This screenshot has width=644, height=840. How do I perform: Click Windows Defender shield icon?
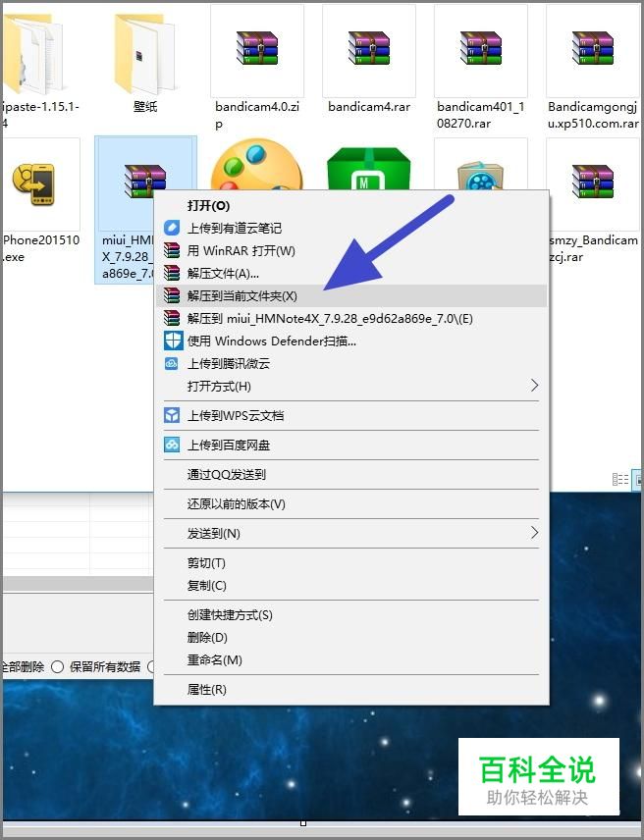[173, 341]
